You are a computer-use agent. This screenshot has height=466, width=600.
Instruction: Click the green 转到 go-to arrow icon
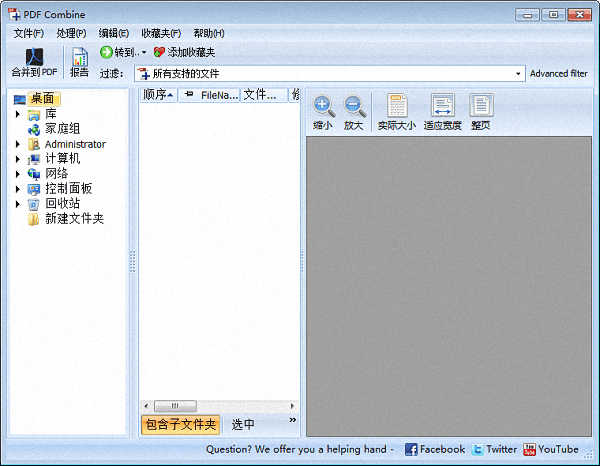pos(106,52)
